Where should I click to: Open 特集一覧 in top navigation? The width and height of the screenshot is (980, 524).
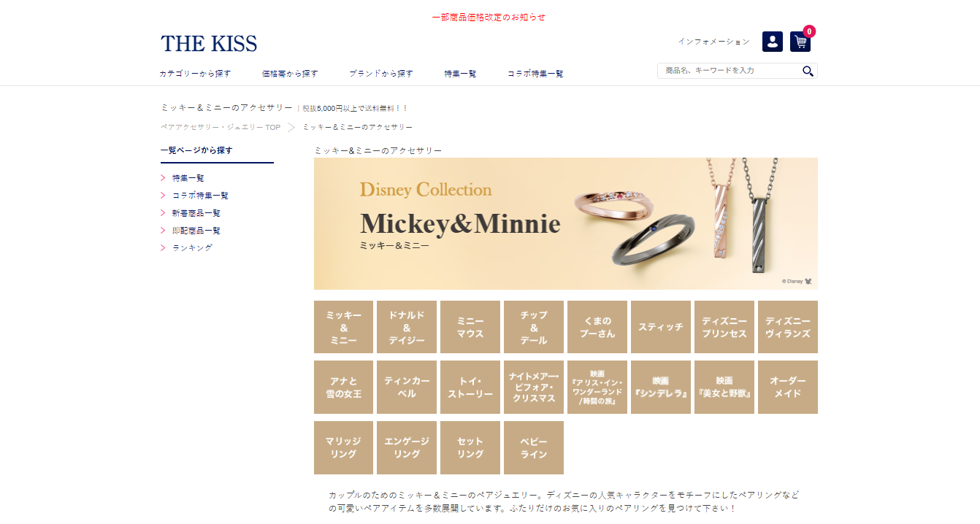pyautogui.click(x=460, y=74)
